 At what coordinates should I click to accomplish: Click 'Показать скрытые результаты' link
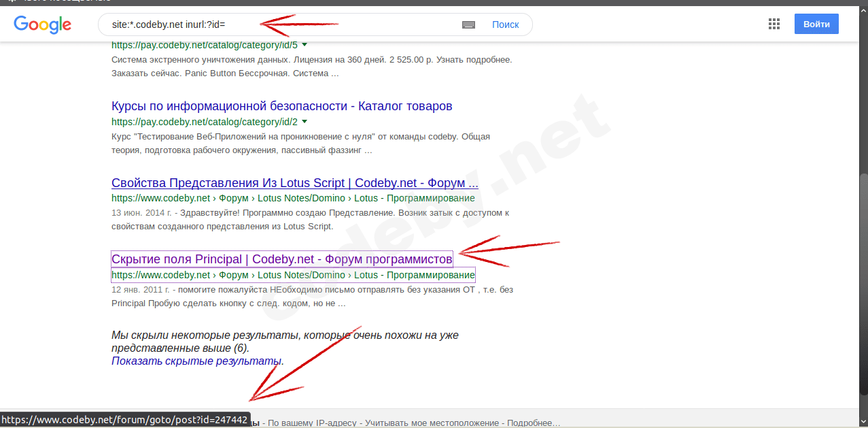point(196,361)
